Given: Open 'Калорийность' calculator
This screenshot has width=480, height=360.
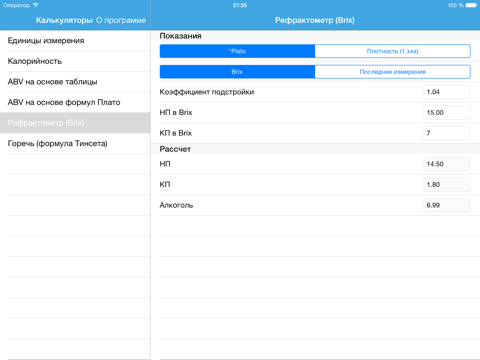Looking at the screenshot, I should click(x=75, y=61).
